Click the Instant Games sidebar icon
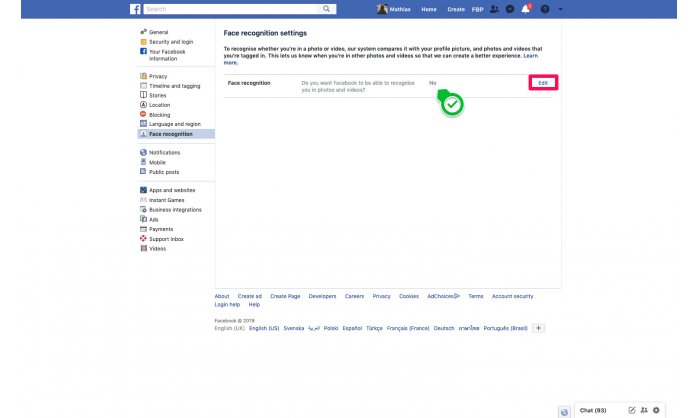The image size is (698, 418). [143, 200]
